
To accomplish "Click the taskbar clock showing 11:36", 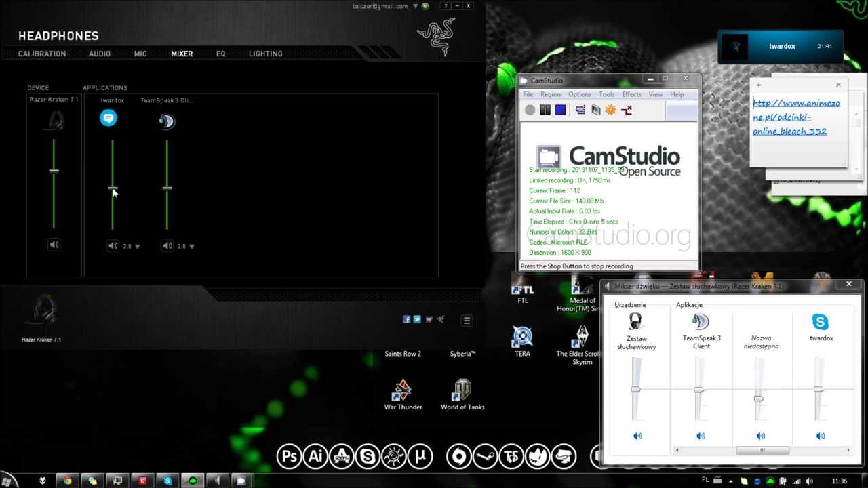I will tap(840, 481).
